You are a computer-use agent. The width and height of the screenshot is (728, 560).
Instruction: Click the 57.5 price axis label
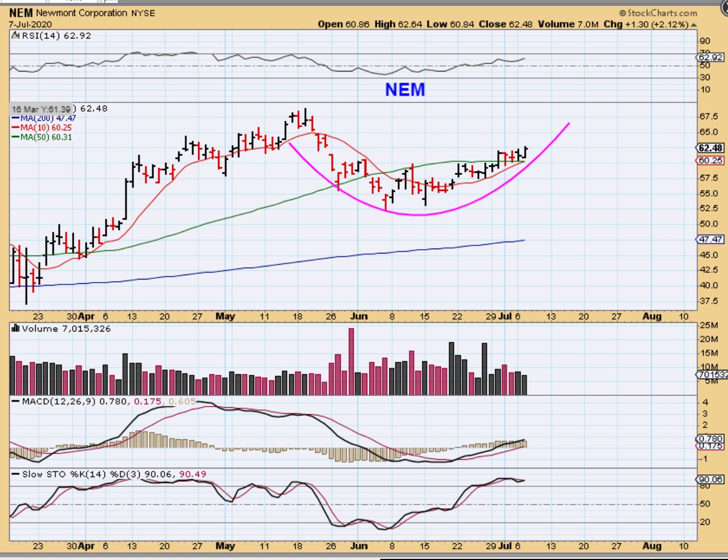708,178
